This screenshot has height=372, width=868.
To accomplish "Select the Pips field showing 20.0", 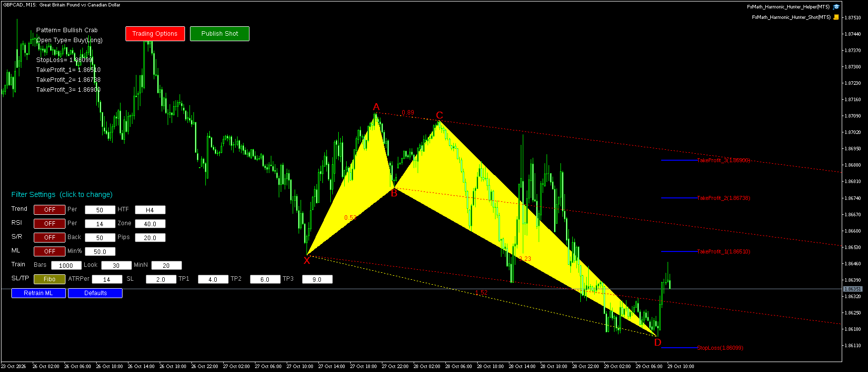I will (150, 238).
